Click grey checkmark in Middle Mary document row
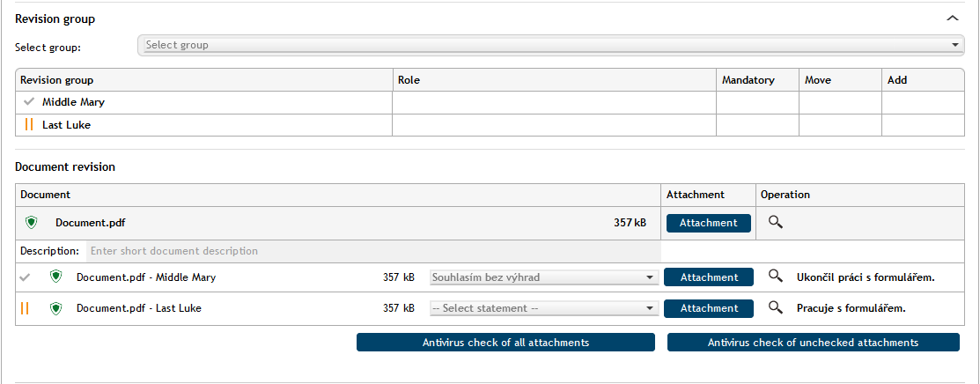Image resolution: width=980 pixels, height=384 pixels. point(25,277)
